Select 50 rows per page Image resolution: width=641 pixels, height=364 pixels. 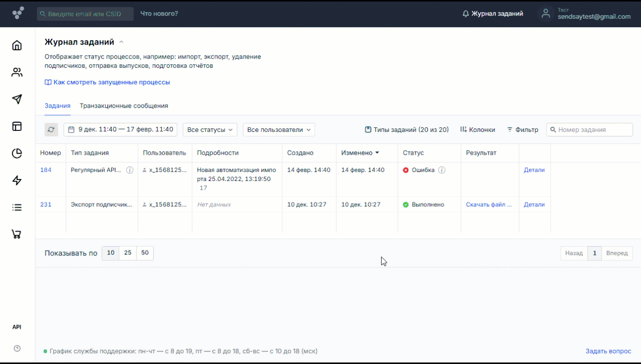tap(145, 253)
